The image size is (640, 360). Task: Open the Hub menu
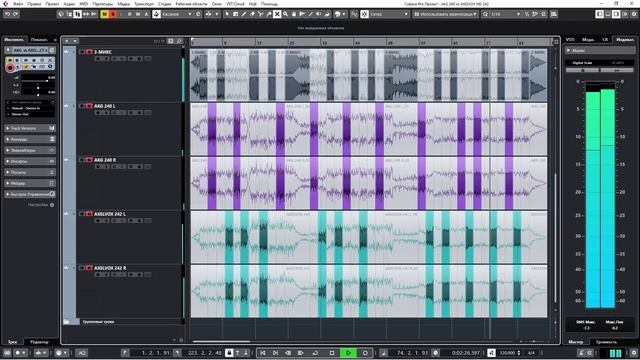253,4
